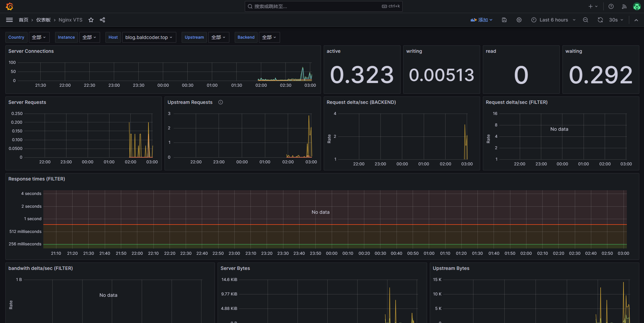Screen dimensions: 644x323
Task: Show the Upstream Requests info tooltip
Action: (x=221, y=102)
